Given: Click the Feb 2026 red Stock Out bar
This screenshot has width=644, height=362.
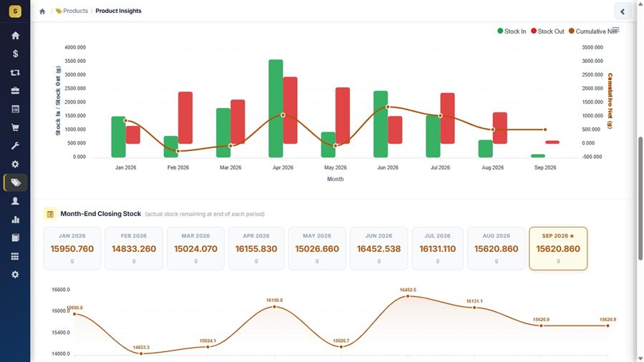Looking at the screenshot, I should point(185,118).
